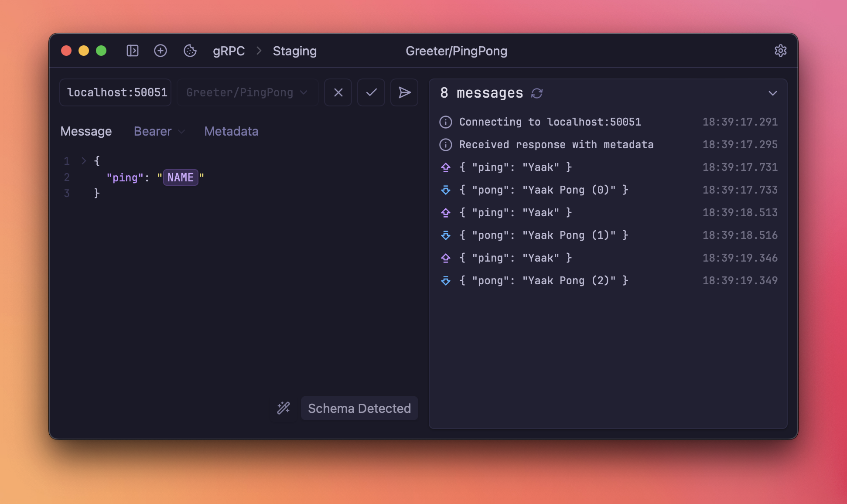This screenshot has height=504, width=847.
Task: Open the Greeter/PingPong method dropdown
Action: (x=247, y=92)
